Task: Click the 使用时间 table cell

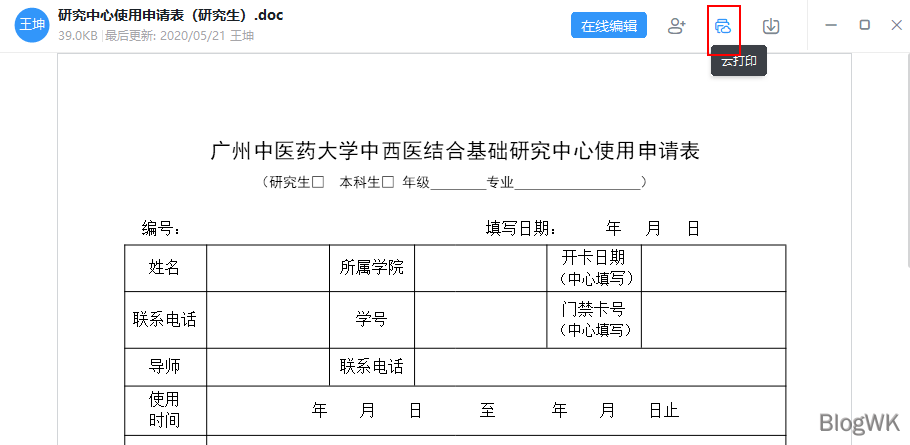Action: pyautogui.click(x=165, y=411)
